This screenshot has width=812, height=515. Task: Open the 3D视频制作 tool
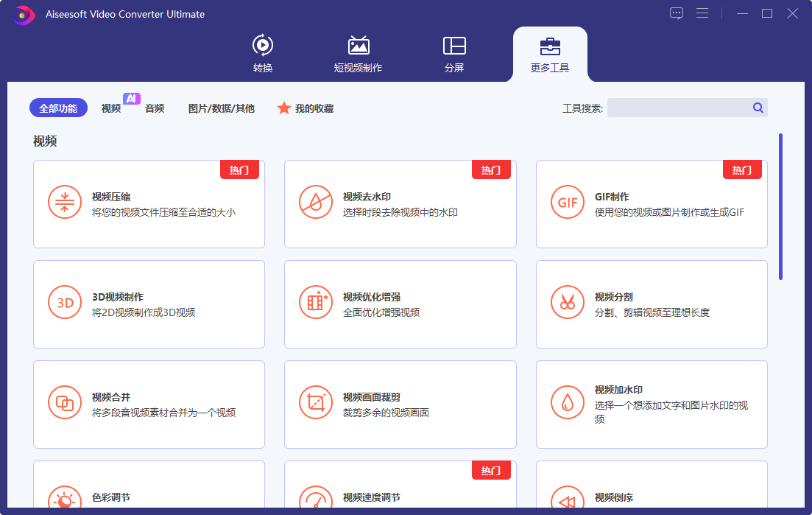[149, 304]
